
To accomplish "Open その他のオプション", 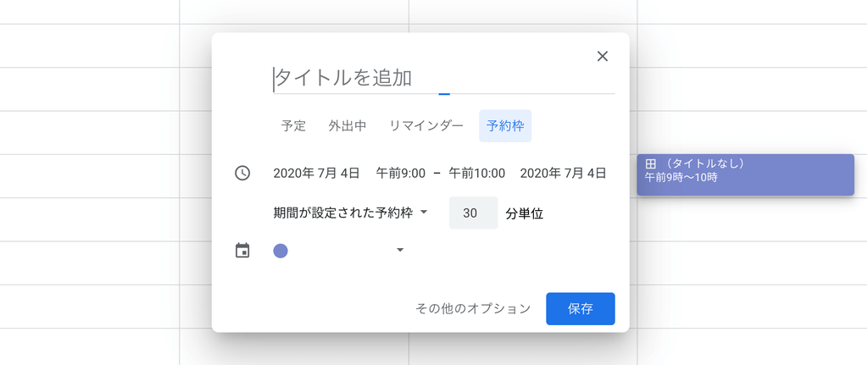I will (x=473, y=308).
